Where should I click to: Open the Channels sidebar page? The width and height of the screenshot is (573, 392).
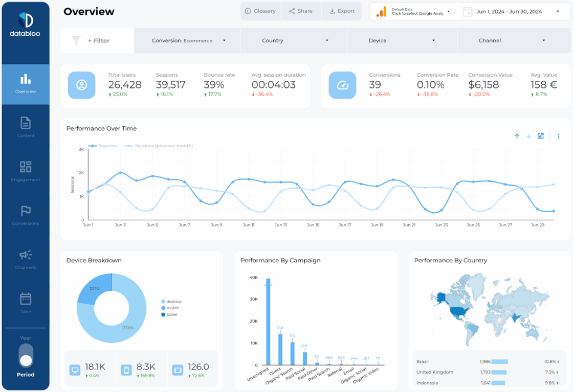point(26,260)
